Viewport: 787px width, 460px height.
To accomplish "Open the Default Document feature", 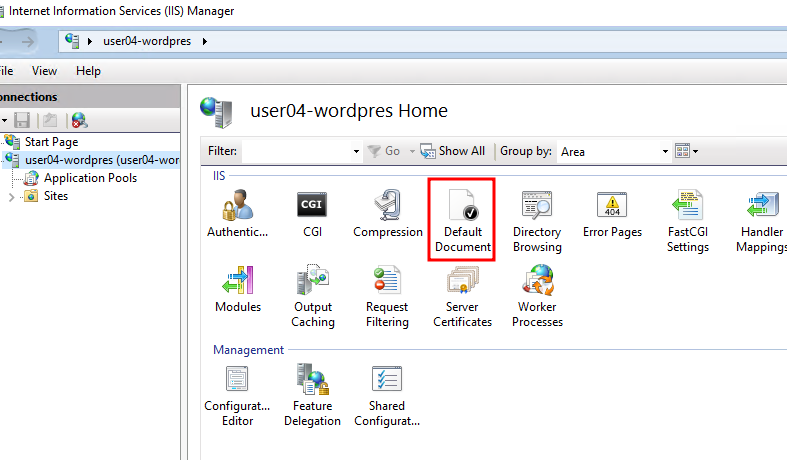I will [x=462, y=220].
